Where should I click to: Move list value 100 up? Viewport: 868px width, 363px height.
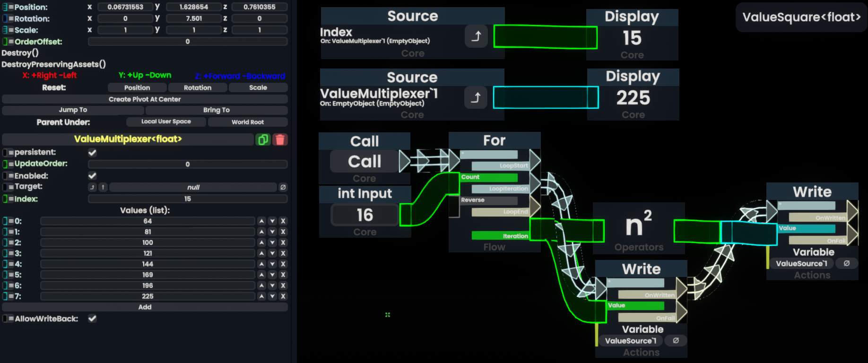point(261,242)
